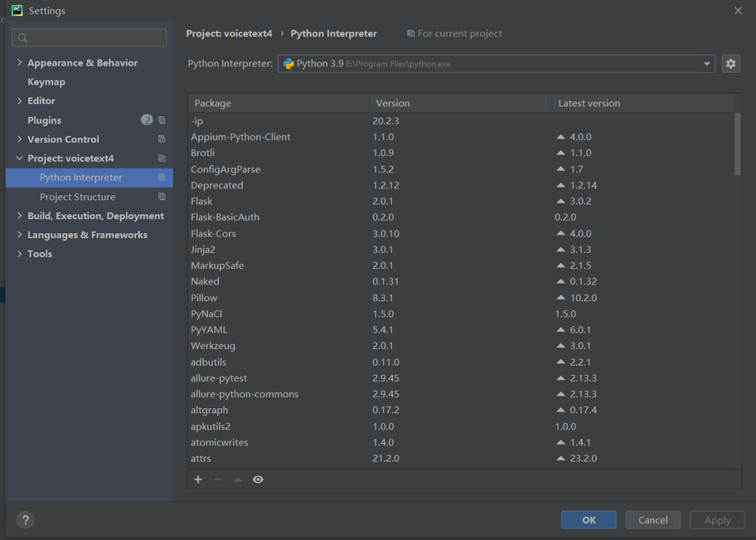756x540 pixels.
Task: Click the project-level icon beside Version Control
Action: [162, 139]
